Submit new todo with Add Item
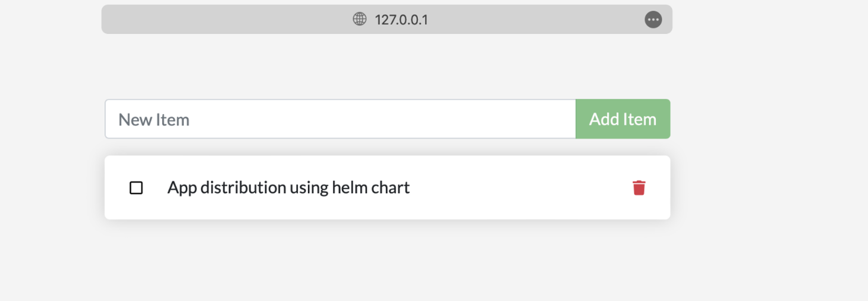The image size is (868, 301). 622,119
